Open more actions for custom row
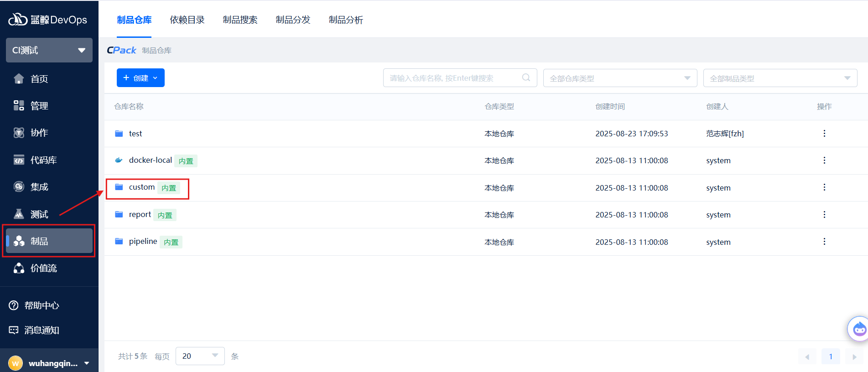Image resolution: width=868 pixels, height=372 pixels. (824, 187)
